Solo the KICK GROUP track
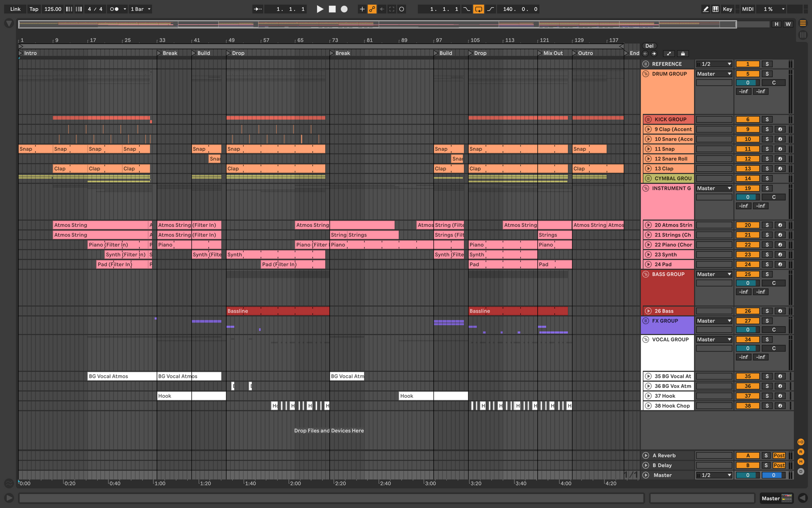The image size is (812, 508). tap(767, 120)
